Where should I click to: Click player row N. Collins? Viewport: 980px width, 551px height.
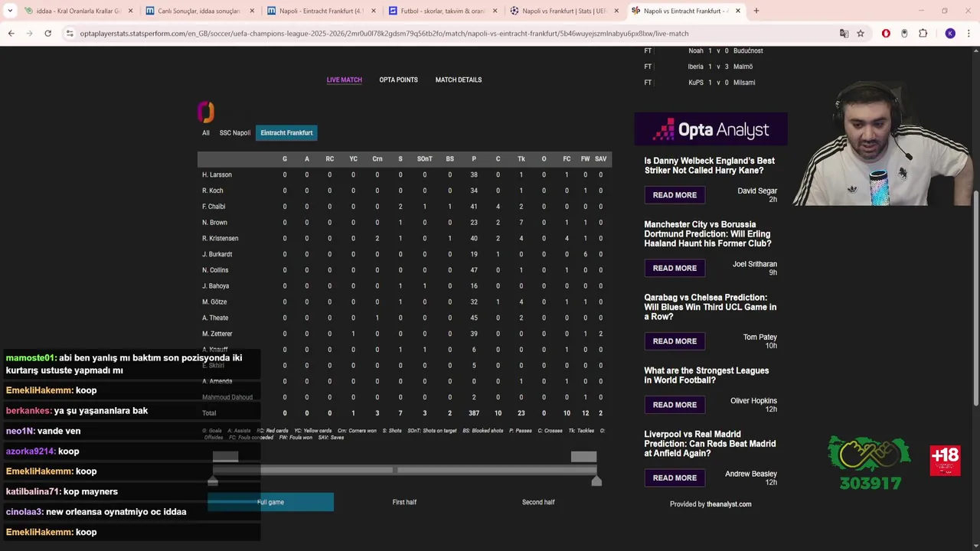click(403, 270)
